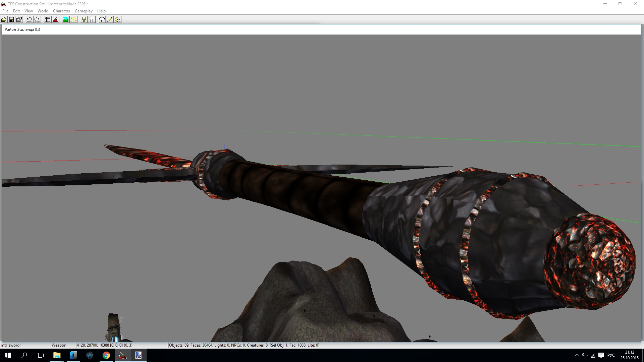644x362 pixels.
Task: Click the Undo toolbar icon
Action: 30,19
